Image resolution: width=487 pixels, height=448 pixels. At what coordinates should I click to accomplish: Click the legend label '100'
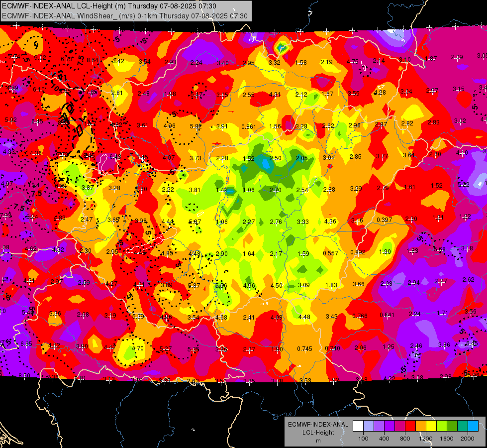pos(363,439)
